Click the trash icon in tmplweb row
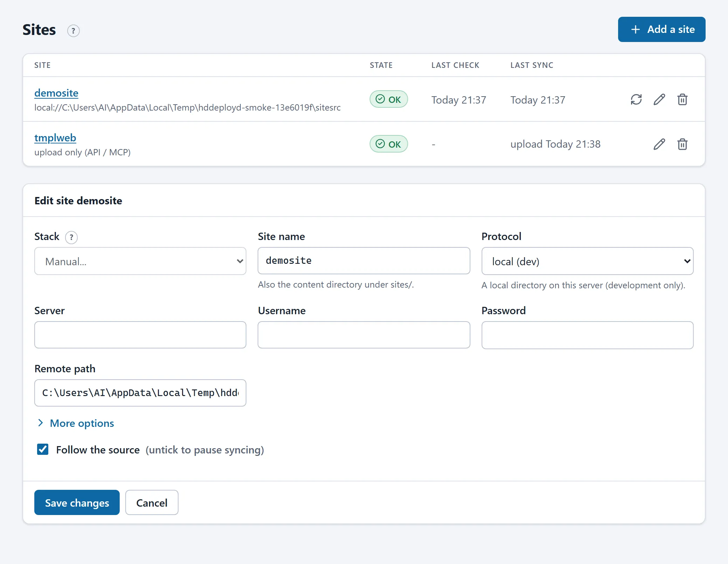 (x=682, y=144)
